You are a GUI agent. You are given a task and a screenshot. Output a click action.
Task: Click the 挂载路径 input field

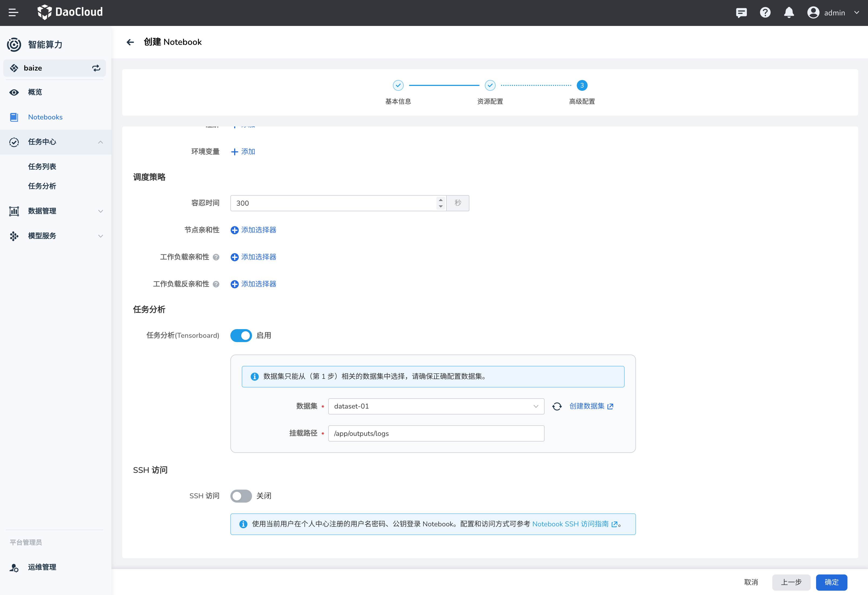pyautogui.click(x=436, y=433)
